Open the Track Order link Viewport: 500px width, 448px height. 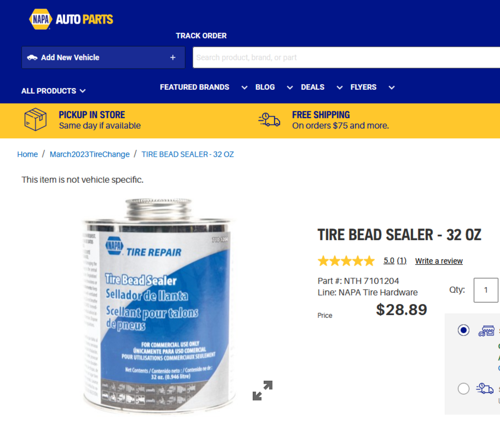tap(201, 36)
